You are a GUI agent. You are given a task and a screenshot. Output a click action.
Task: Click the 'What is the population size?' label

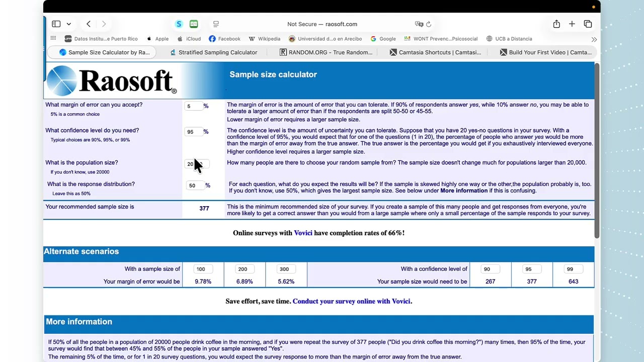click(x=82, y=162)
